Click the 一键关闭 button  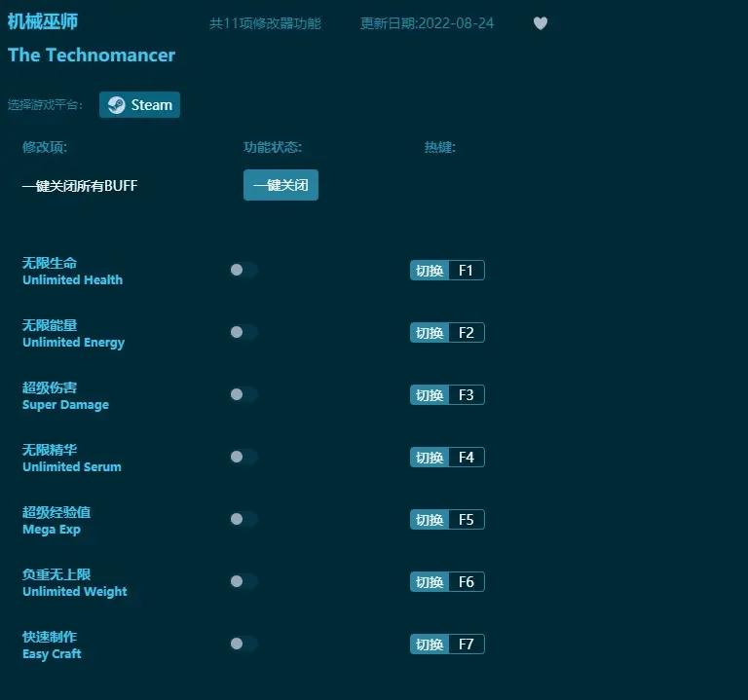pyautogui.click(x=280, y=185)
